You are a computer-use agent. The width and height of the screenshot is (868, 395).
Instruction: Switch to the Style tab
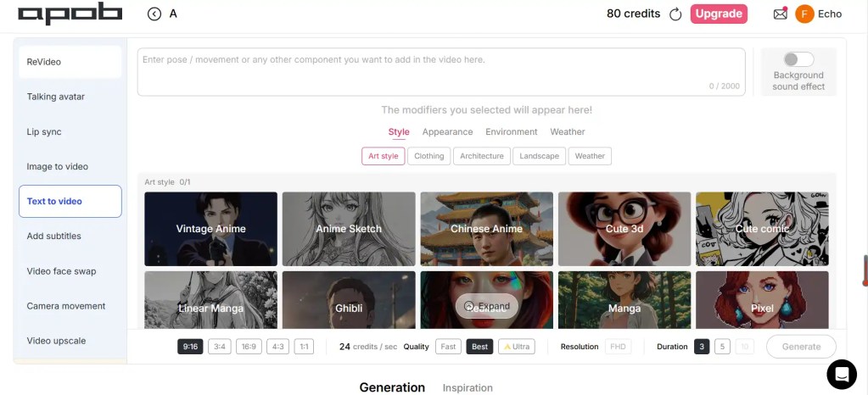pyautogui.click(x=399, y=131)
